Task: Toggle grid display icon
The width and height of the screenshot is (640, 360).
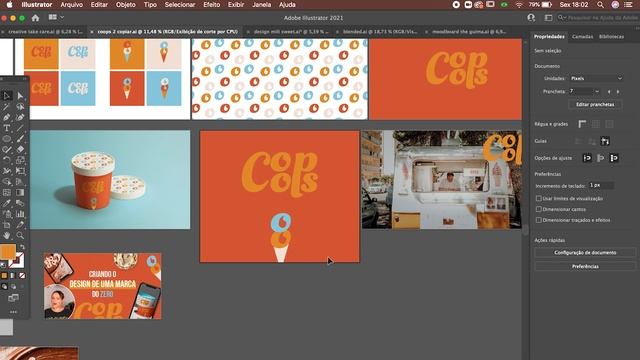Action: click(x=596, y=124)
